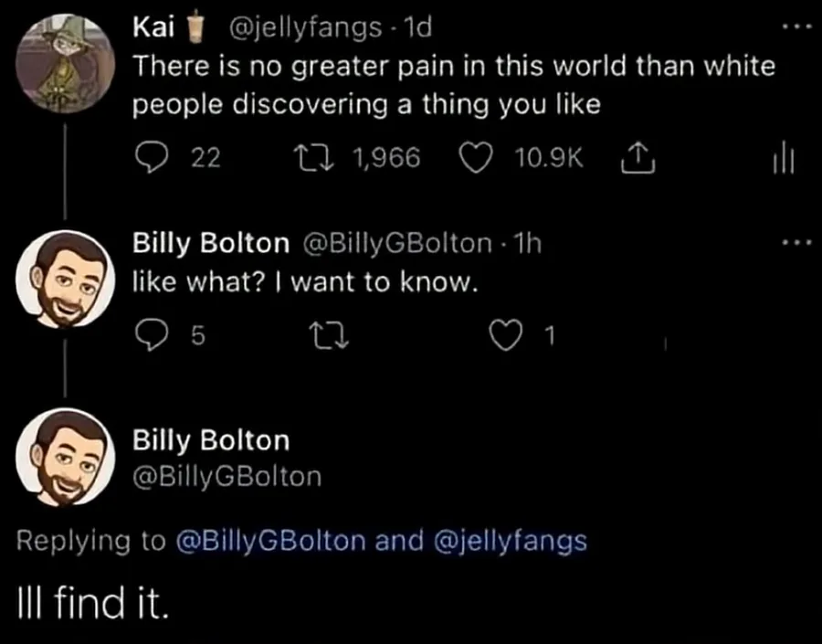
Task: Retweet Billy Bolton's 'like what?' reply
Action: (x=322, y=338)
